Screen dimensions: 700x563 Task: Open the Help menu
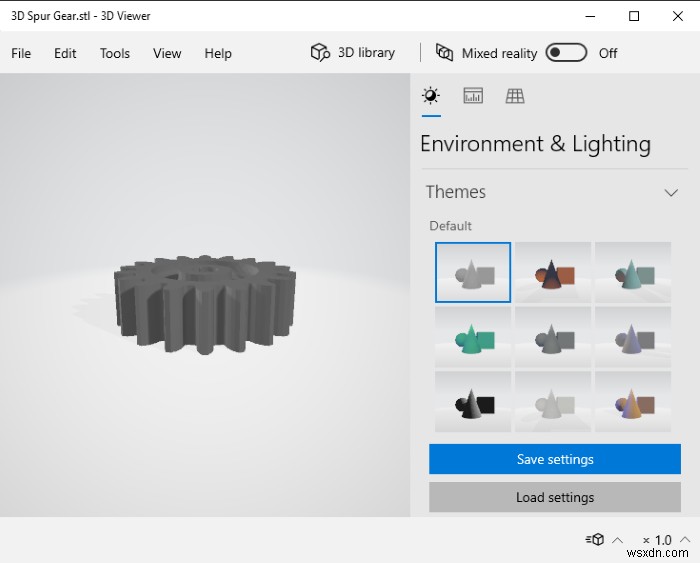tap(218, 53)
